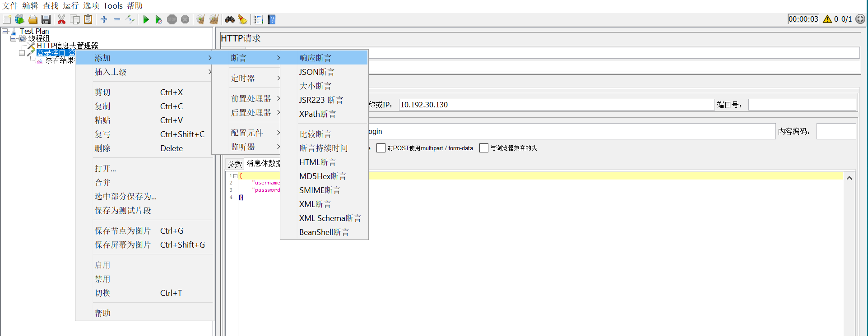This screenshot has width=868, height=336.
Task: Expand the 插入上级 submenu
Action: [144, 72]
